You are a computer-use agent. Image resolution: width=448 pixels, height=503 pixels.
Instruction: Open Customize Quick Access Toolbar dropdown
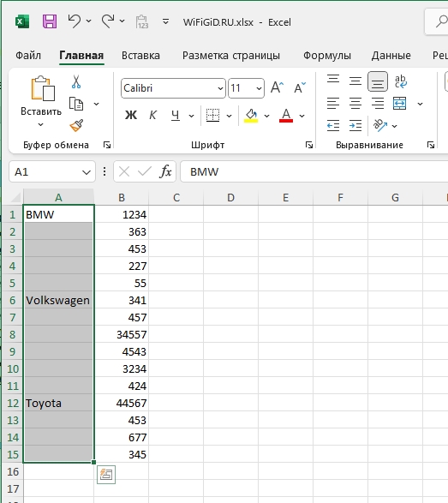pos(166,21)
